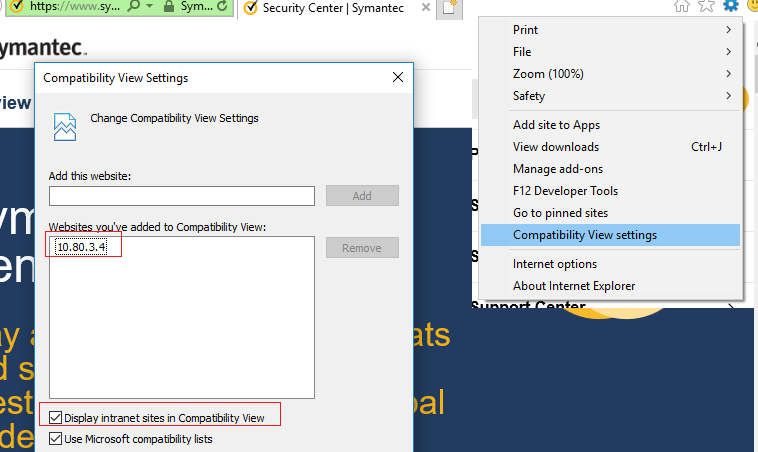Select Go to pinned sites
The height and width of the screenshot is (452, 758).
tap(610, 213)
